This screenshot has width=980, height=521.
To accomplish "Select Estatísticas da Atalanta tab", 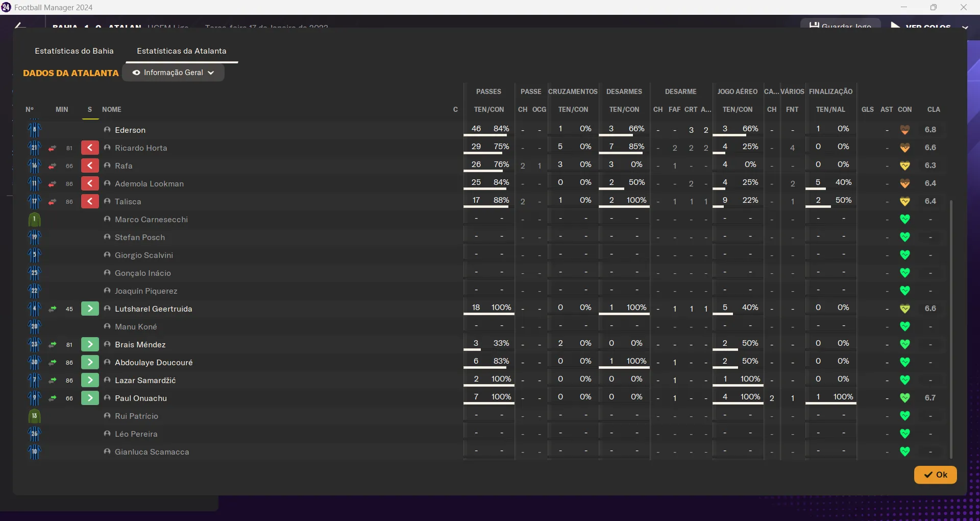I will (182, 51).
